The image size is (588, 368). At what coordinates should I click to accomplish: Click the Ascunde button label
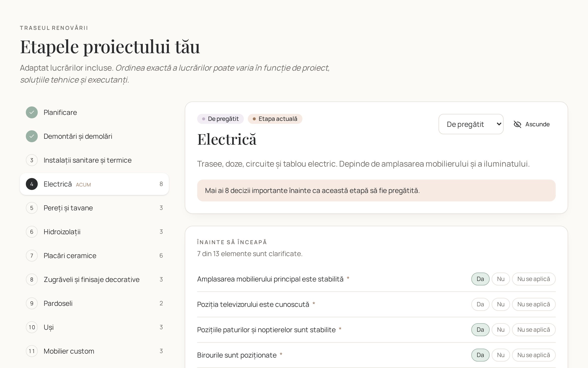(x=537, y=124)
